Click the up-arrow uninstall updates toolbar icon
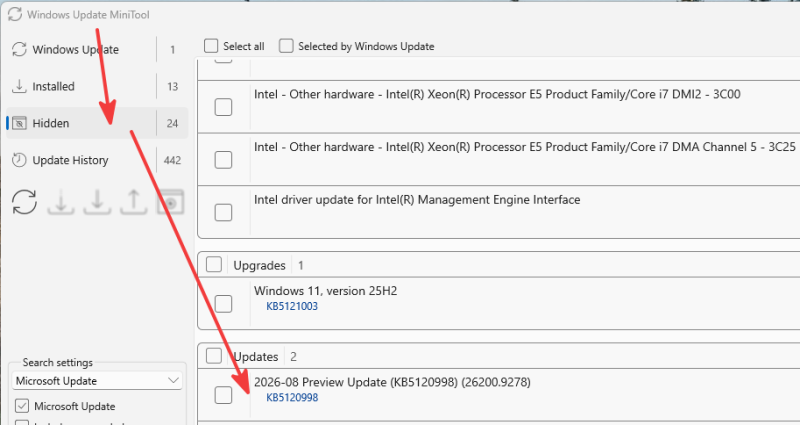 (x=134, y=202)
